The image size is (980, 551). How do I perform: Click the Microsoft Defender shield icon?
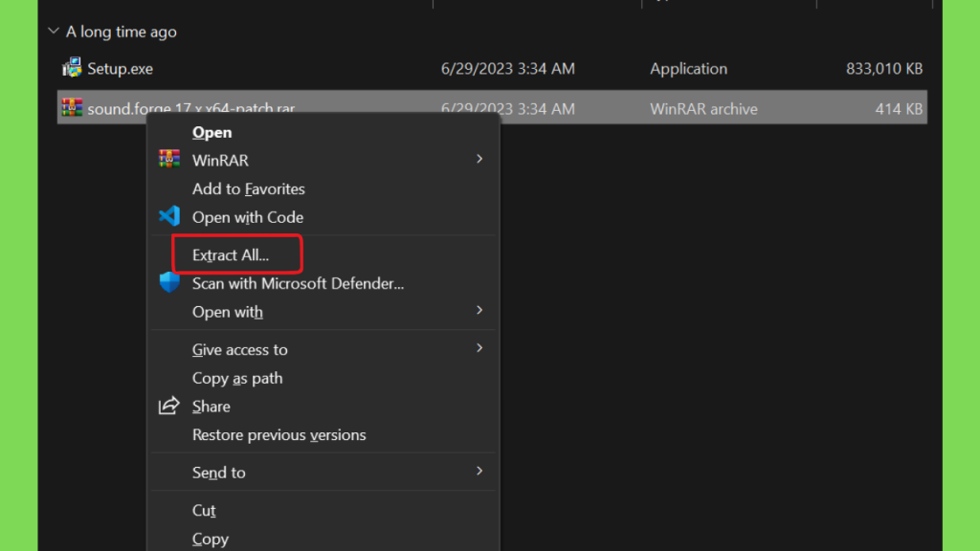(169, 282)
